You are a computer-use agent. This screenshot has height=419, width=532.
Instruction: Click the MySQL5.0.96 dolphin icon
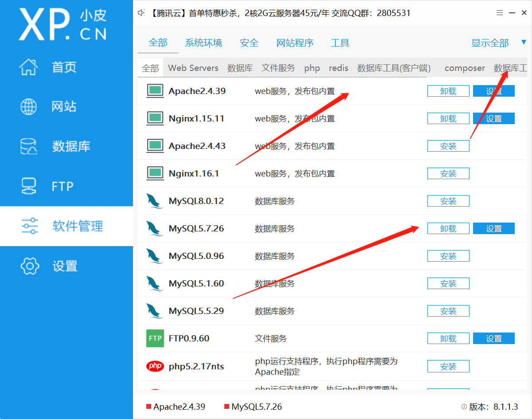coord(155,256)
